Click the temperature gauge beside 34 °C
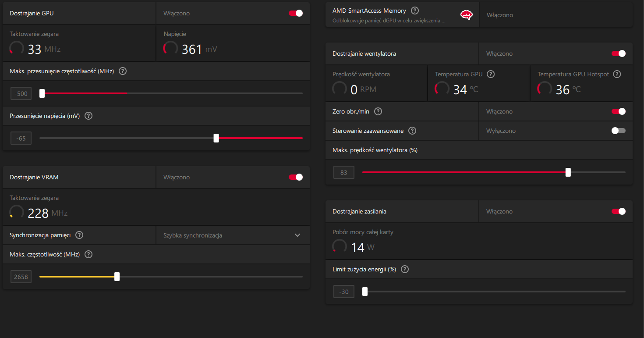The width and height of the screenshot is (644, 338). pos(442,89)
